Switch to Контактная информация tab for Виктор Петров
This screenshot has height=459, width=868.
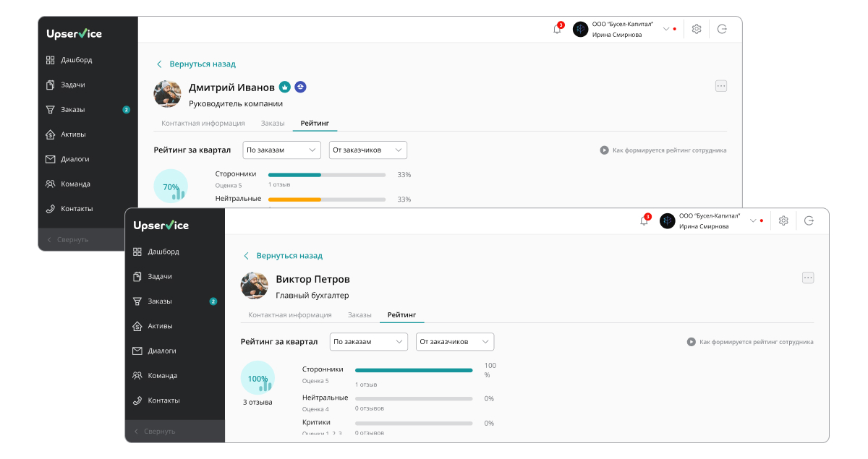coord(289,315)
